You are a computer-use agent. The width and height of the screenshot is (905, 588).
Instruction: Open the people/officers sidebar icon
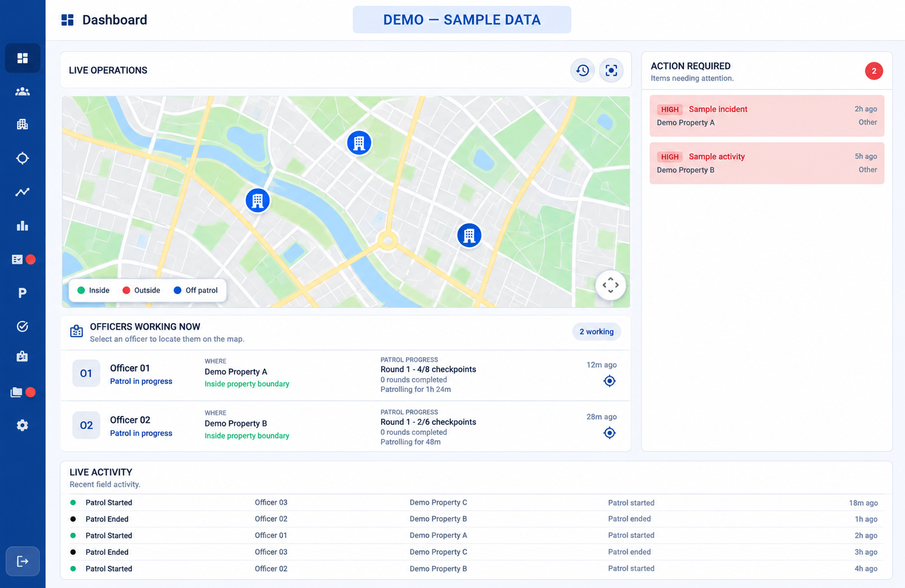[23, 91]
